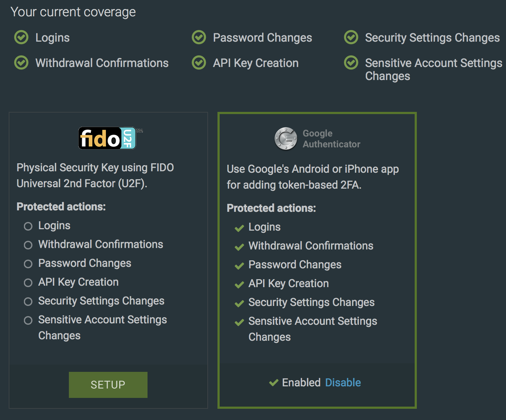This screenshot has height=420, width=506.
Task: Click the Logins checkmark in Google Authenticator list
Action: click(239, 228)
